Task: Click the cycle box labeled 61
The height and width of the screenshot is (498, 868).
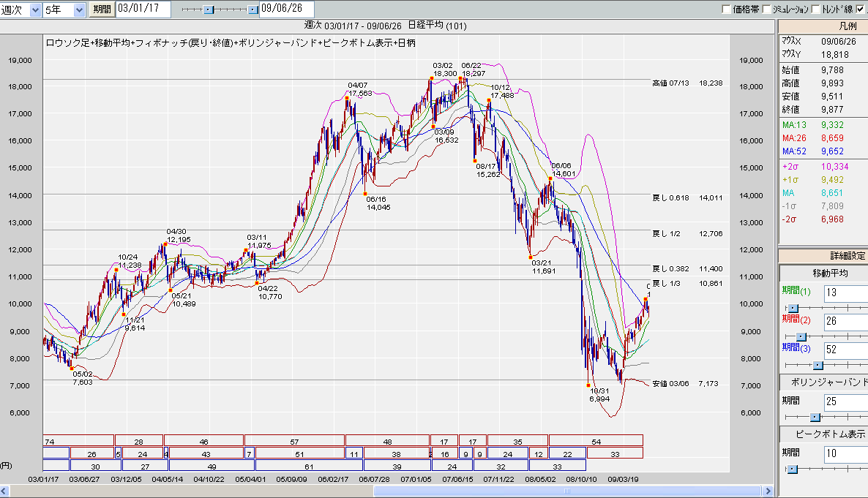Action: coord(309,465)
